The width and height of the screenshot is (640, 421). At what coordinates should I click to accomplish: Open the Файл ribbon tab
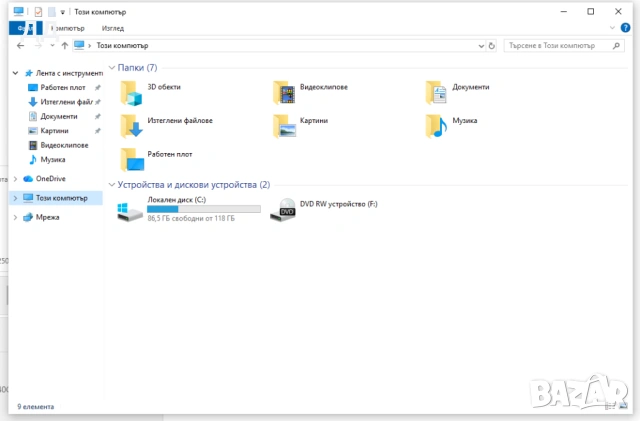tap(25, 28)
